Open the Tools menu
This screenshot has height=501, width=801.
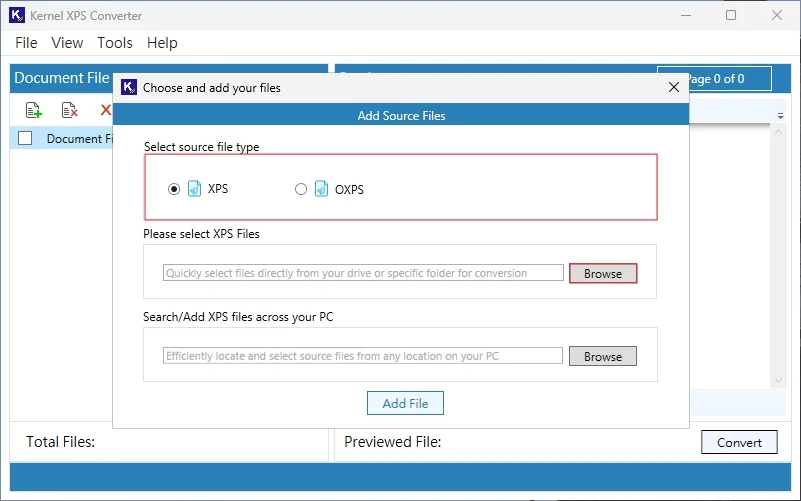[x=115, y=43]
